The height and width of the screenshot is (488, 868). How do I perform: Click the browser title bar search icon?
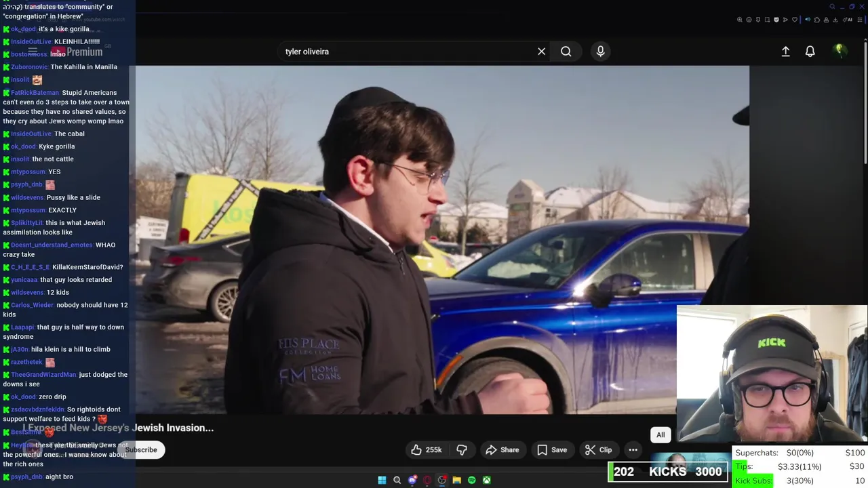point(832,7)
